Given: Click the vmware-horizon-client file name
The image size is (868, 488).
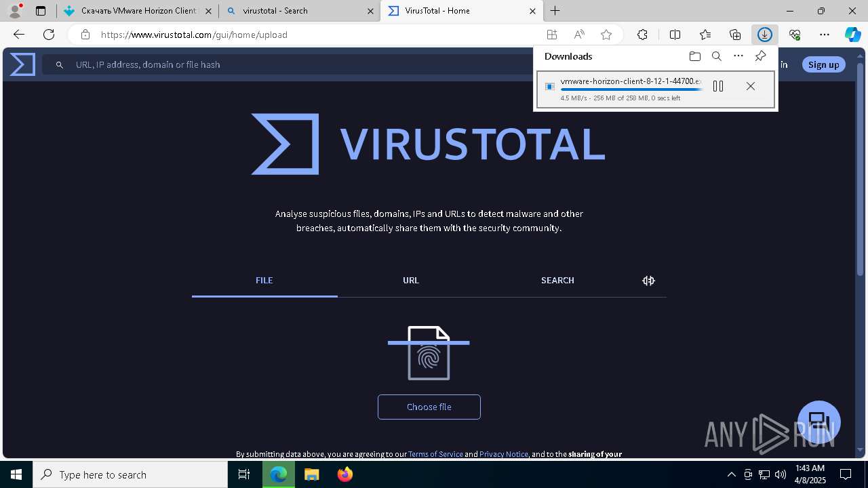Looking at the screenshot, I should click(x=631, y=81).
